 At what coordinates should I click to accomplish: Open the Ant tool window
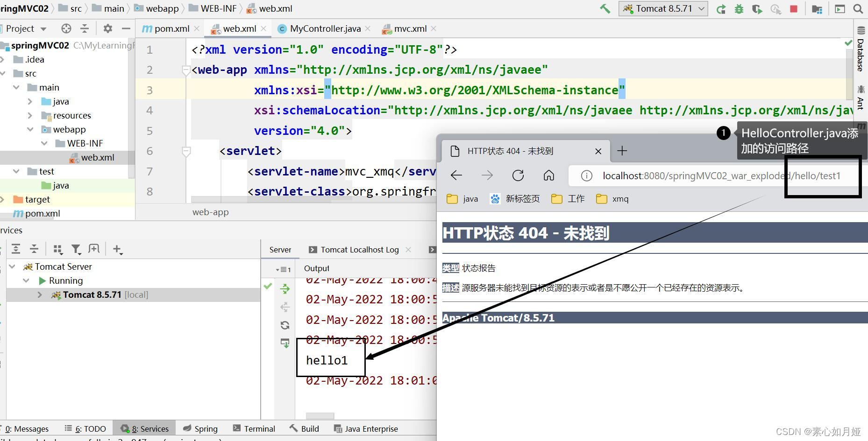point(861,97)
